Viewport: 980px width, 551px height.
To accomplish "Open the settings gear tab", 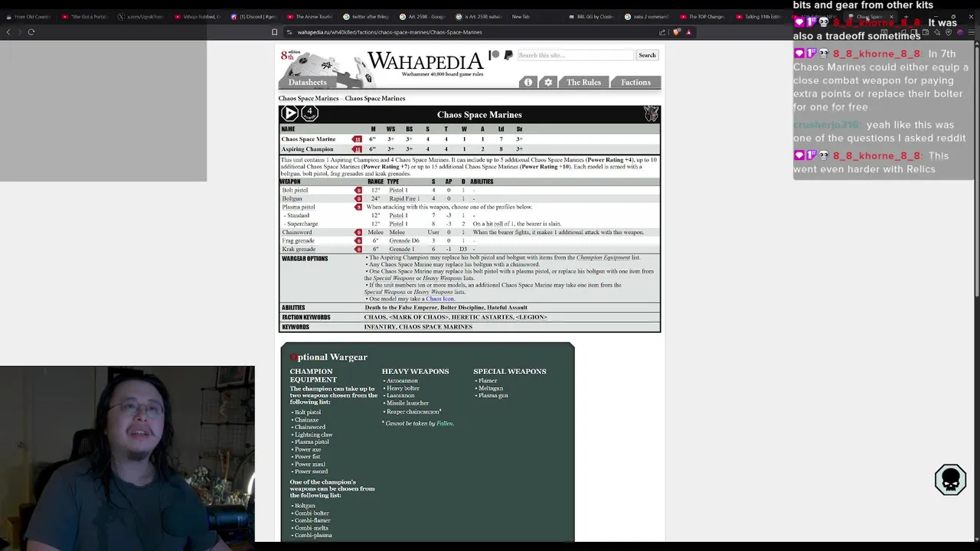I will click(x=548, y=82).
